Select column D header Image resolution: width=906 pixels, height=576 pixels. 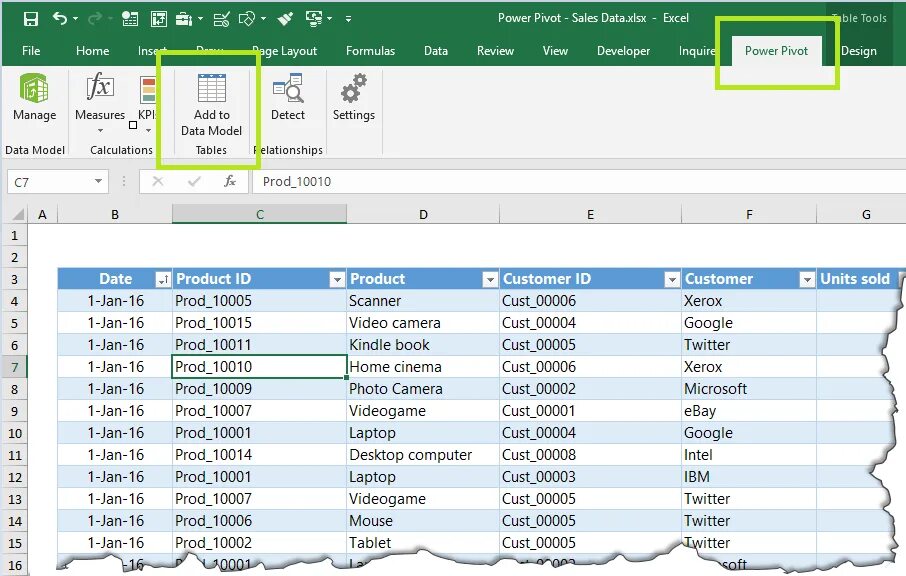coord(423,215)
